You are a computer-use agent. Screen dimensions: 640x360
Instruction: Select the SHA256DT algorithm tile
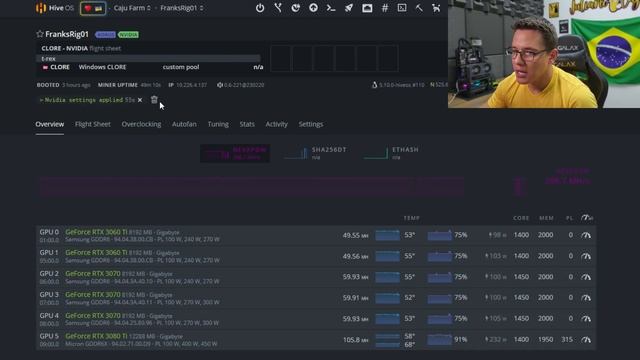(x=316, y=153)
